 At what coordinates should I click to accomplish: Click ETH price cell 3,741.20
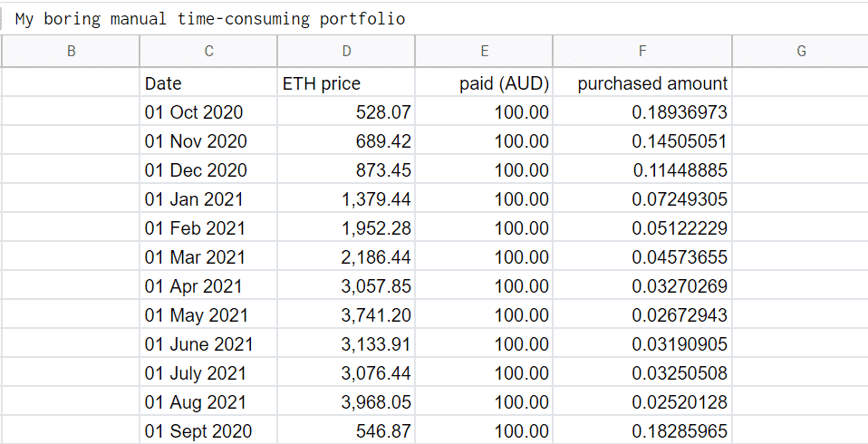tap(346, 315)
